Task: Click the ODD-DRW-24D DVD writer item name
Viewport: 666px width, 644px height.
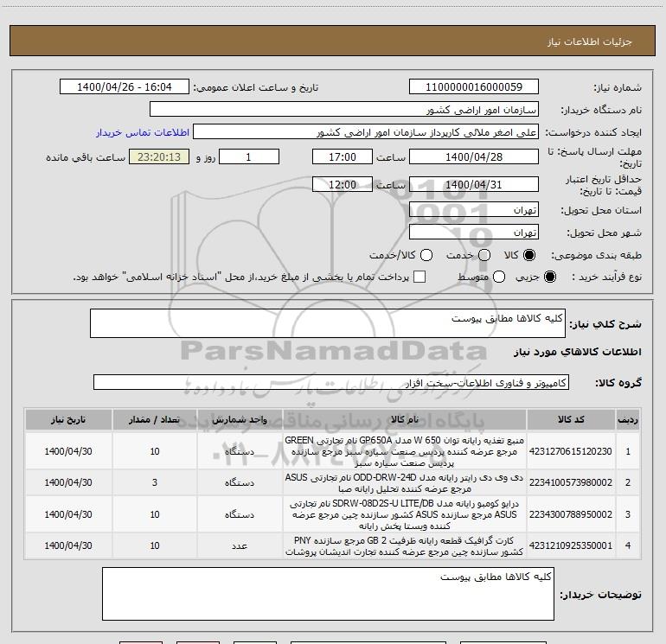Action: 405,483
